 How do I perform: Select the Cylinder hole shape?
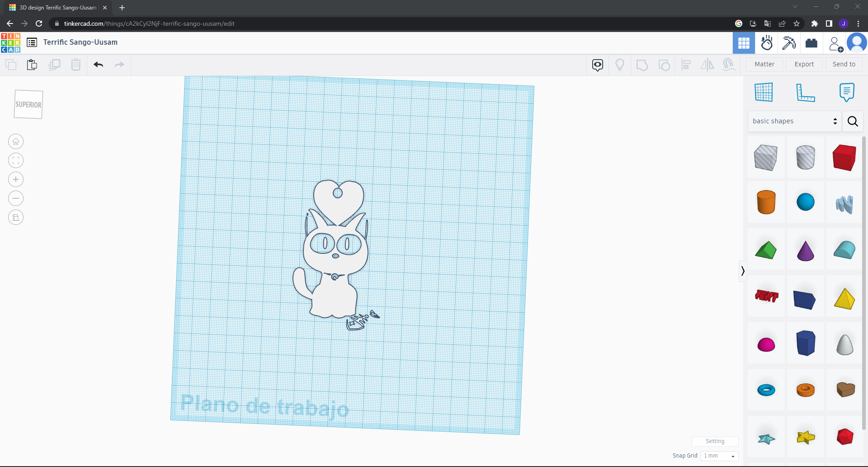click(805, 158)
